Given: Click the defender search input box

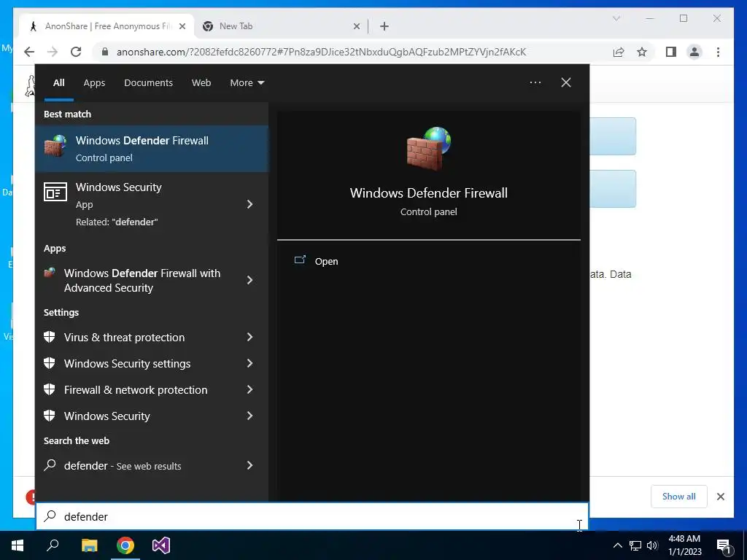Looking at the screenshot, I should [312, 516].
